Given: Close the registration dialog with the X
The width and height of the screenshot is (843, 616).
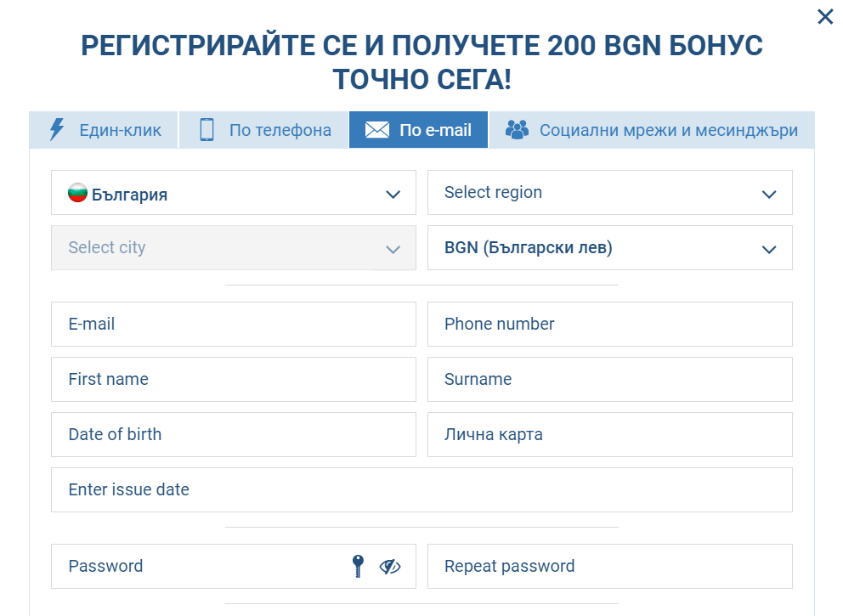Looking at the screenshot, I should pos(824,17).
